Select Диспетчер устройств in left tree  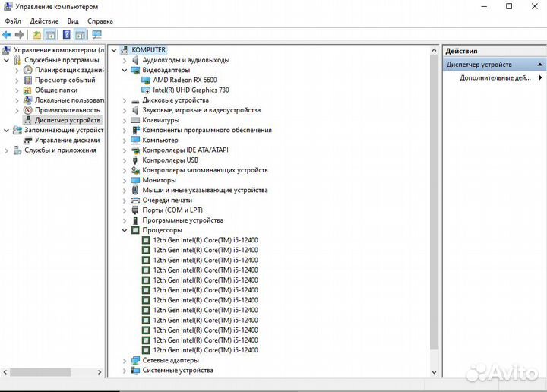tap(68, 120)
